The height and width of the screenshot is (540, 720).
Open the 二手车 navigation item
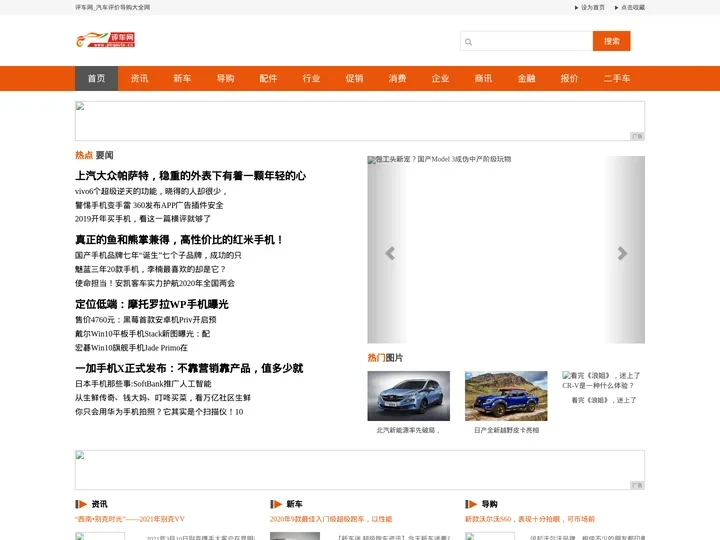(x=617, y=79)
